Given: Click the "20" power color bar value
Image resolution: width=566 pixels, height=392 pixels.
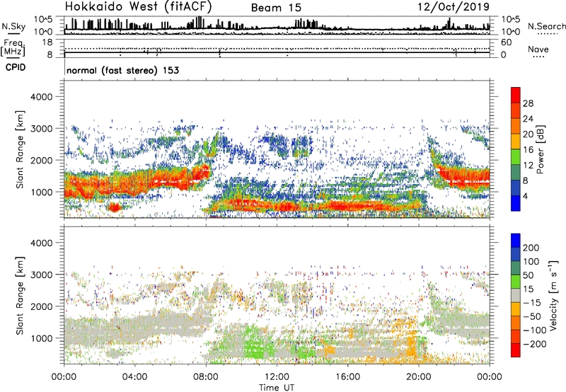Looking at the screenshot, I should coord(528,134).
